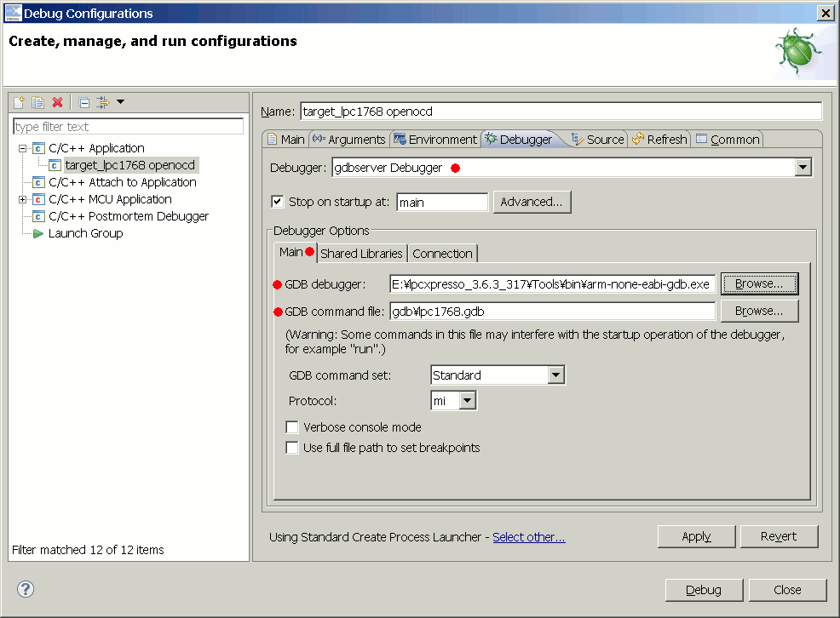840x618 pixels.
Task: Open the Protocol dropdown
Action: click(468, 400)
